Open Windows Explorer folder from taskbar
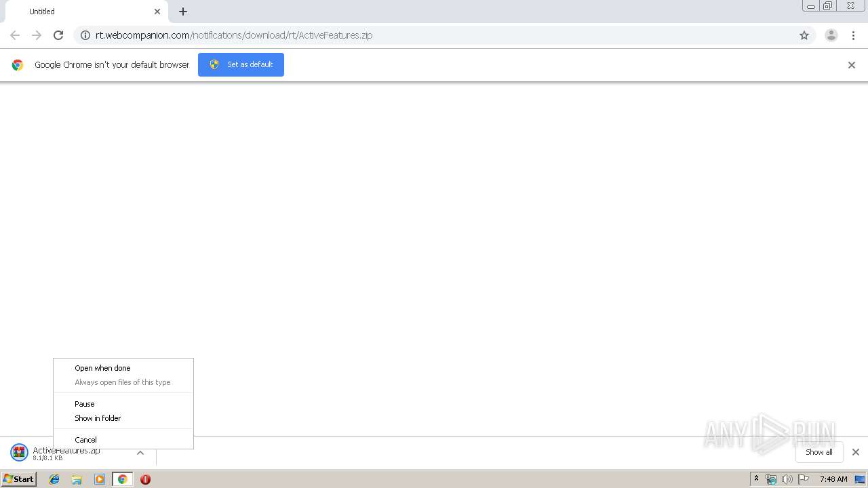 77,479
